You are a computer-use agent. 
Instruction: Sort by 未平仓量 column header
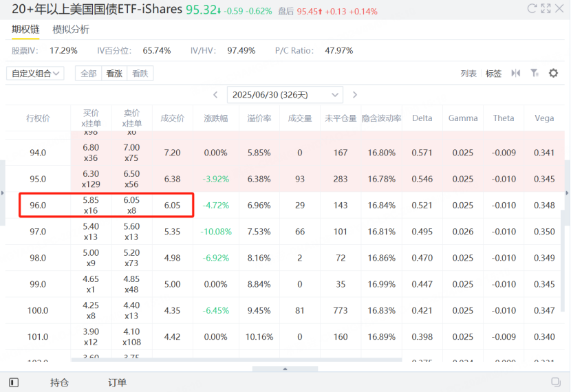pos(341,118)
